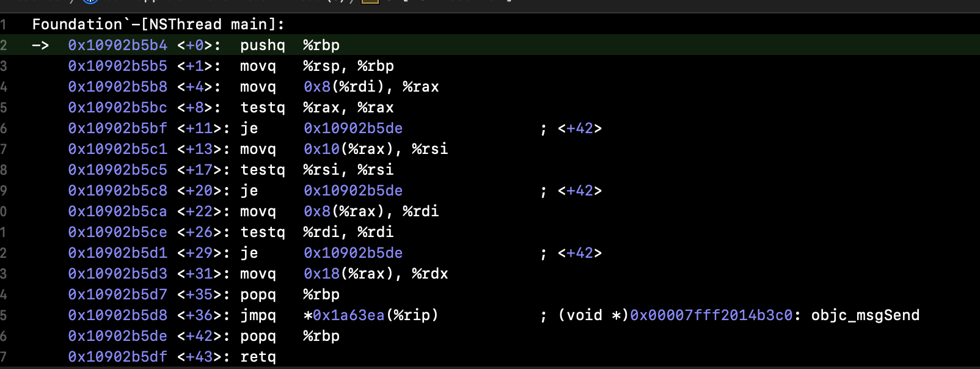This screenshot has height=369, width=980.
Task: Select address 0x10902b5b4 on the pushq line
Action: (117, 45)
